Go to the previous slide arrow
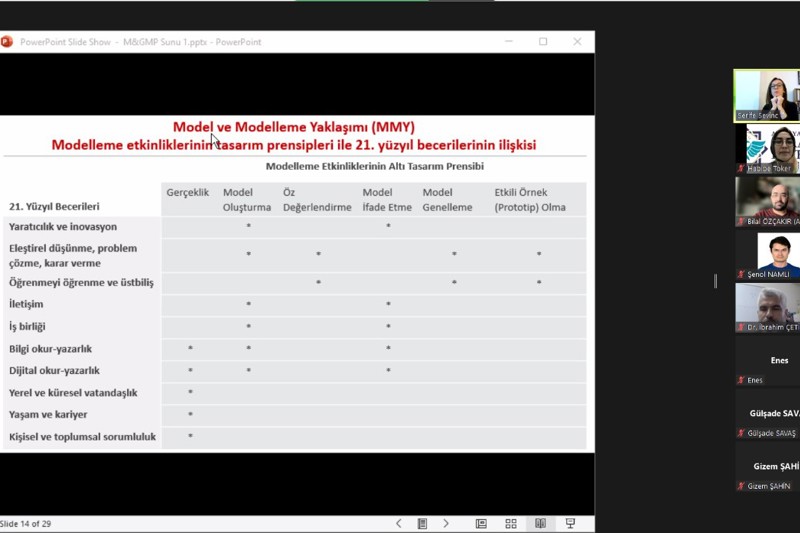 point(398,523)
